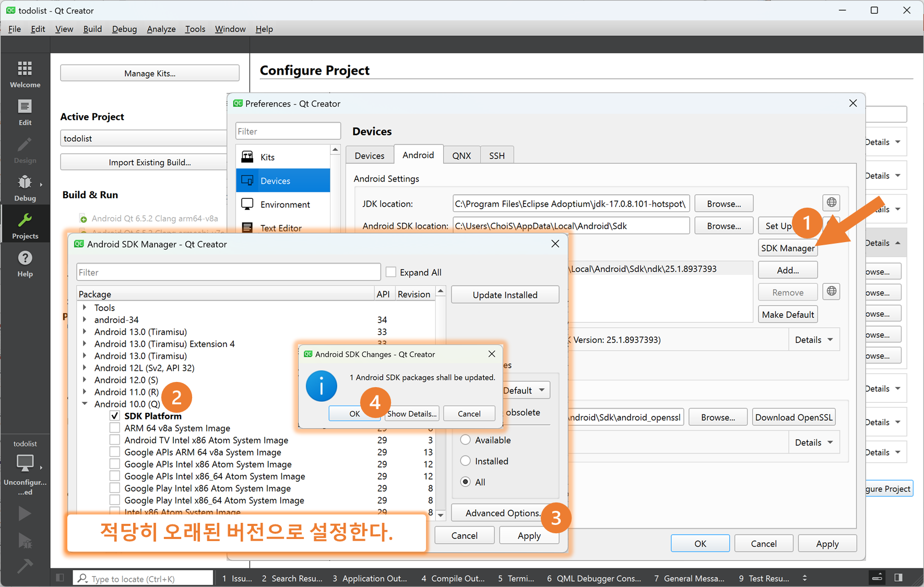Click the Android SDK location field
This screenshot has width=924, height=587.
(x=571, y=225)
